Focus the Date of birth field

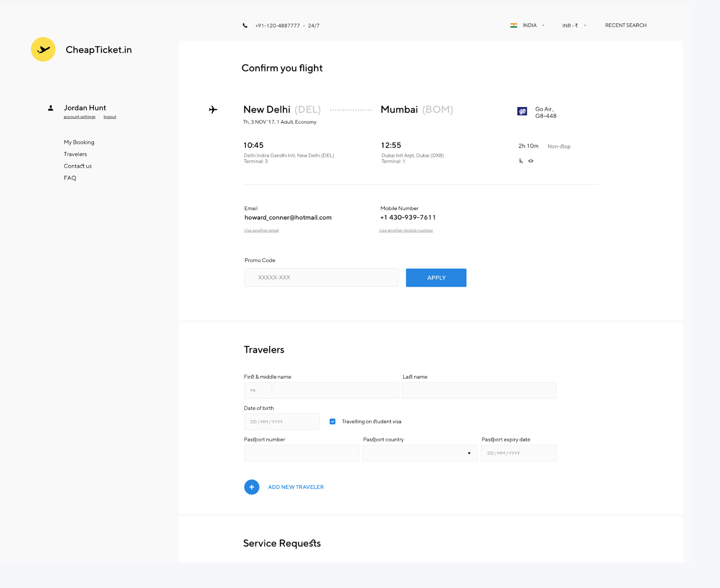[x=282, y=422]
